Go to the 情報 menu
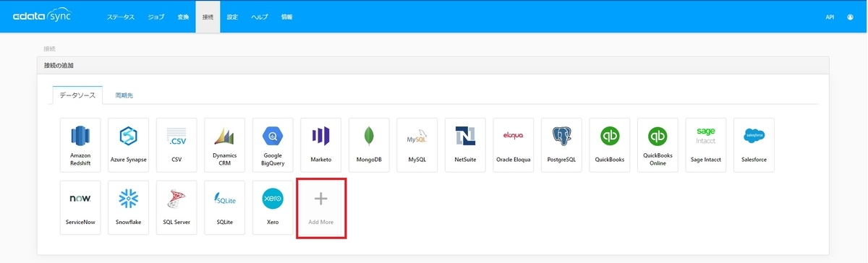The image size is (868, 263). [286, 17]
